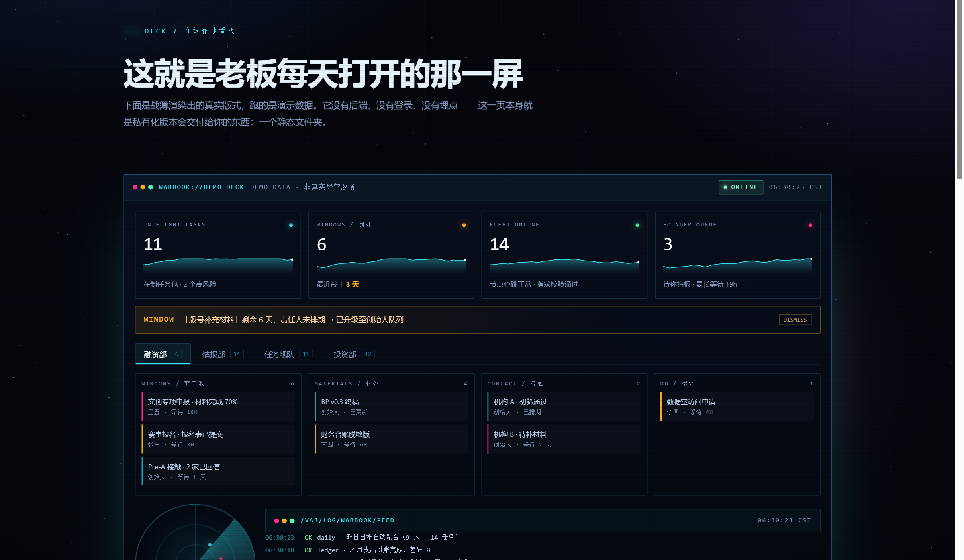The height and width of the screenshot is (560, 964).
Task: Click the 06:30:23 CST clock in deck header
Action: pyautogui.click(x=795, y=187)
